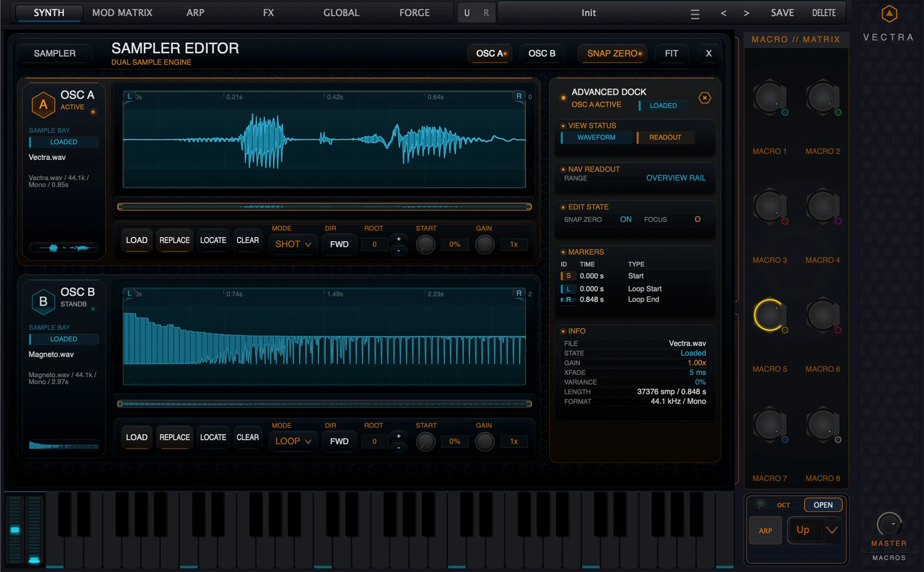
Task: Click the OSC B Gain knob
Action: (485, 442)
